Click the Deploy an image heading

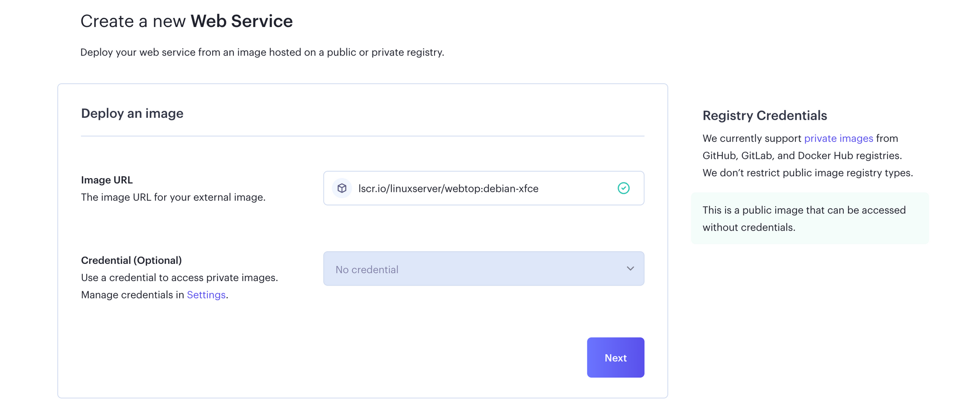[132, 113]
